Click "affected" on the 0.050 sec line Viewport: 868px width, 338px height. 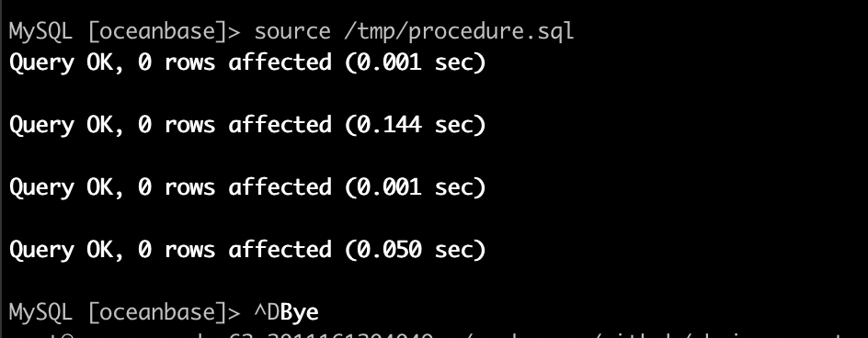pyautogui.click(x=280, y=250)
